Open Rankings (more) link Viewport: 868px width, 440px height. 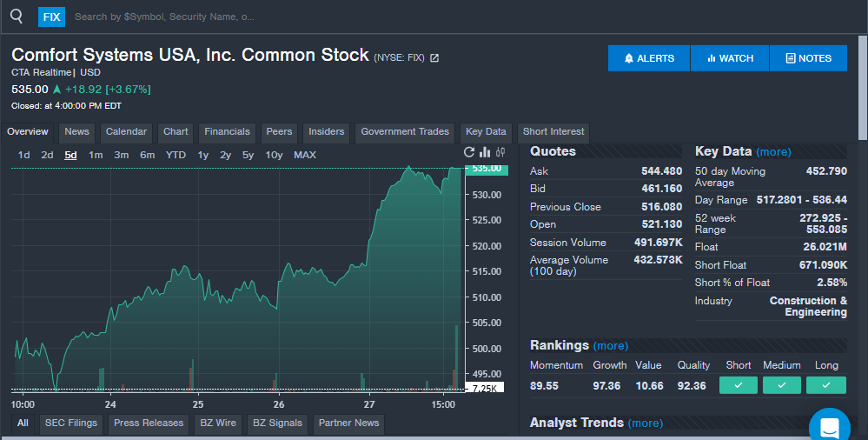(611, 346)
